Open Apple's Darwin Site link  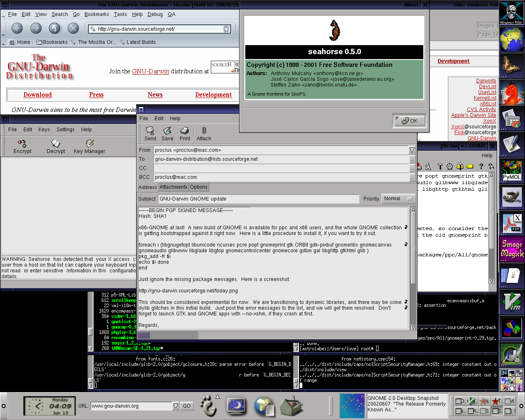(474, 115)
